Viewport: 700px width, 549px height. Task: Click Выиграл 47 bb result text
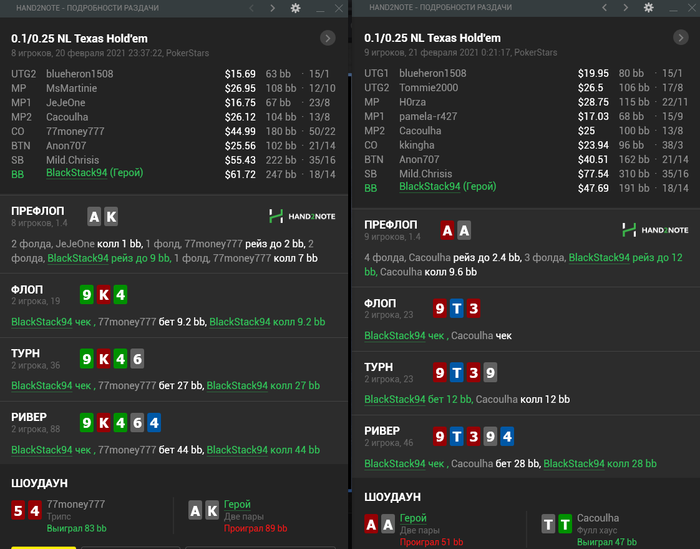click(x=607, y=542)
